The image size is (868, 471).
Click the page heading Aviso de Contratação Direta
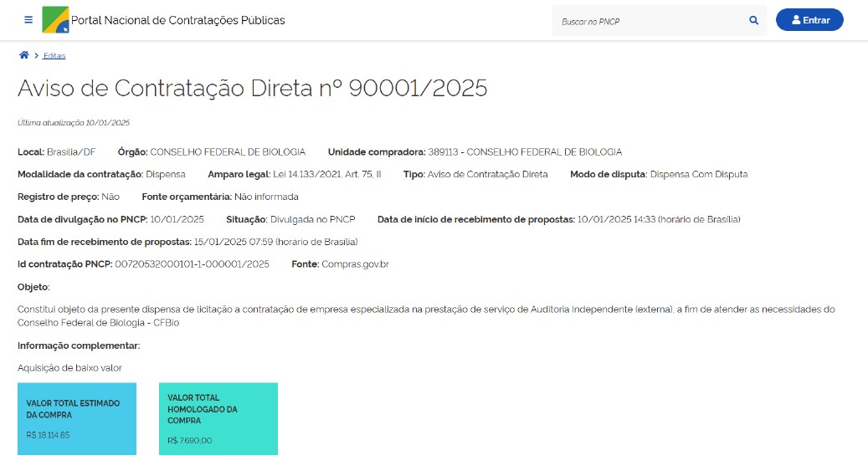252,89
